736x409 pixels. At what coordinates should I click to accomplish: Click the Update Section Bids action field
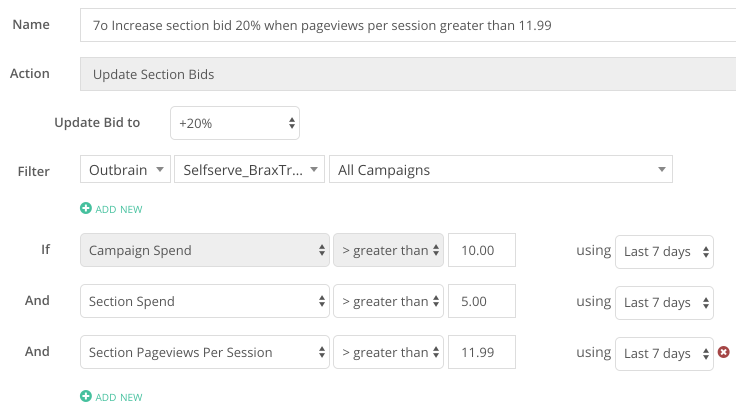click(408, 74)
